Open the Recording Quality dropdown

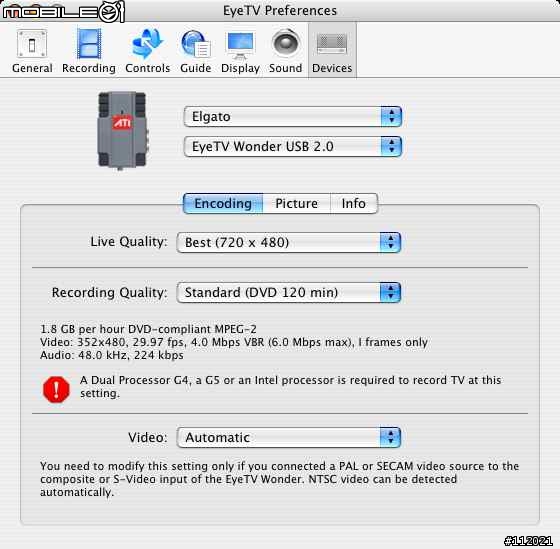tap(289, 293)
